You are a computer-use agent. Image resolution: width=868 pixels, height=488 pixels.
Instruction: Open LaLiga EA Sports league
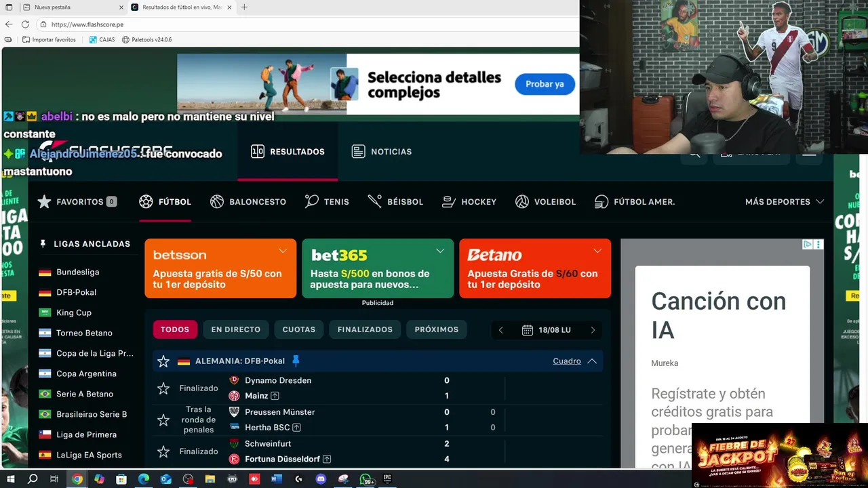[89, 455]
